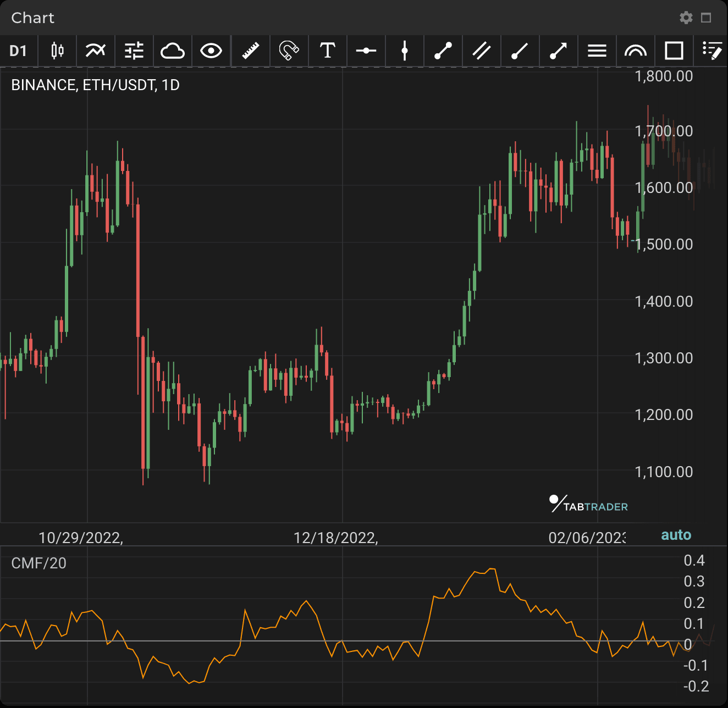Select the Fibonacci levels tool
The width and height of the screenshot is (728, 708).
(x=597, y=51)
